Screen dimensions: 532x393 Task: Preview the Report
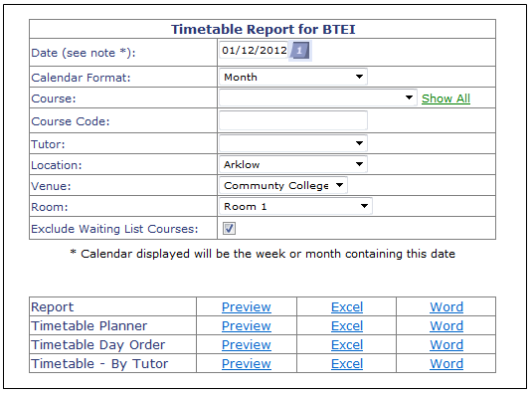(247, 307)
